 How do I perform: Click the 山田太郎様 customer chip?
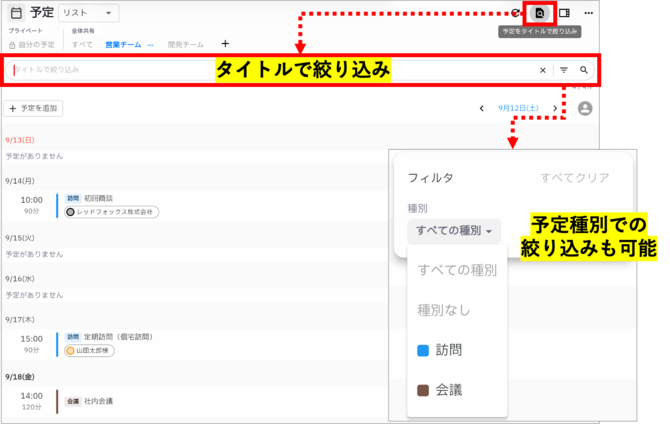89,350
